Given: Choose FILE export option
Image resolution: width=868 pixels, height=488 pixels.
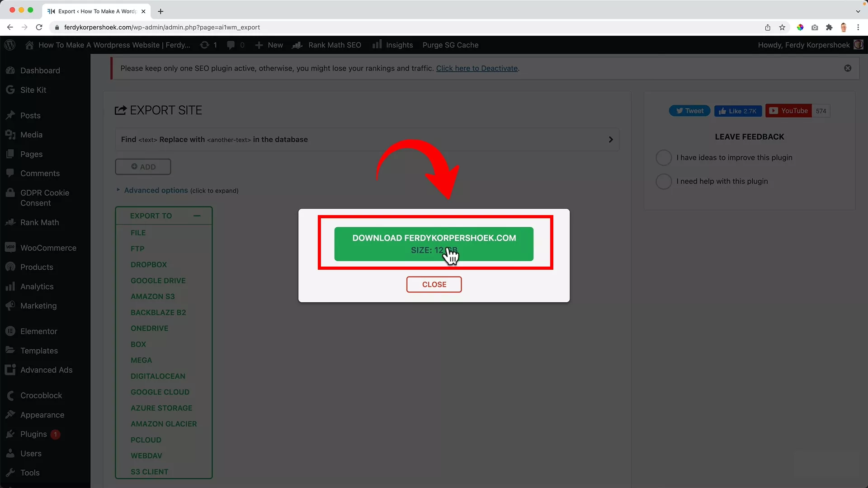Looking at the screenshot, I should pos(138,233).
